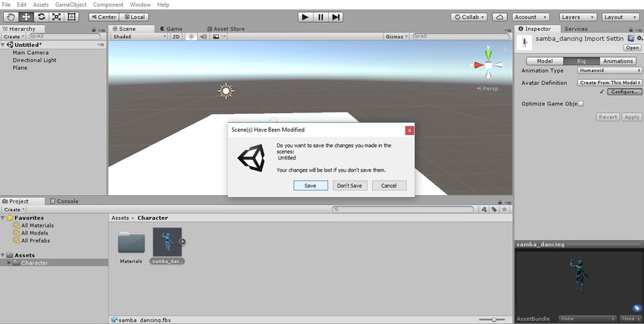
Task: Toggle Center pivot mode
Action: [104, 17]
